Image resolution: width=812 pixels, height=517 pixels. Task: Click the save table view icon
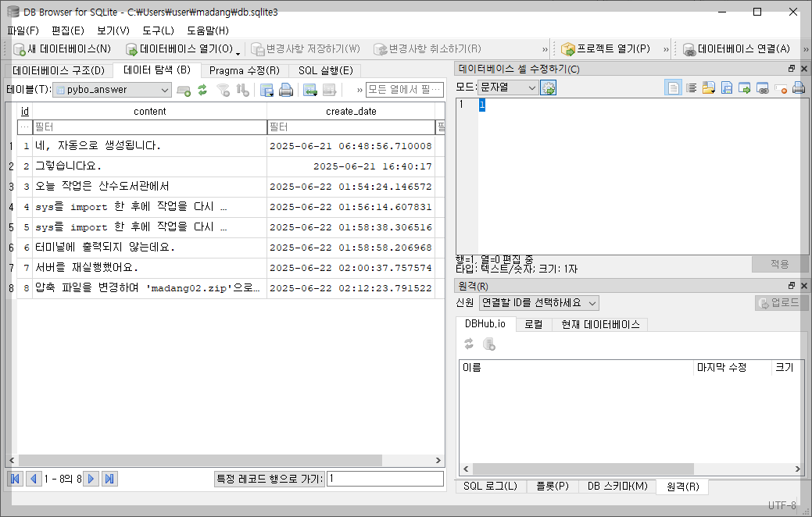point(266,90)
